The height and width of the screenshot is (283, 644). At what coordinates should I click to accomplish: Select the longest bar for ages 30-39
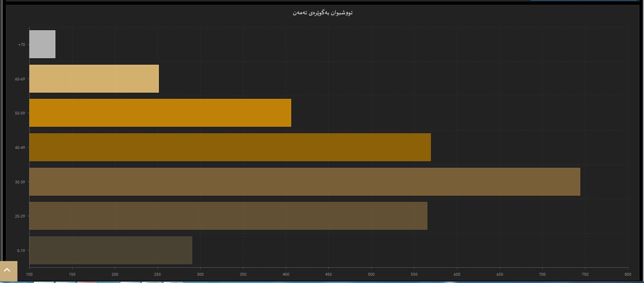click(x=305, y=182)
